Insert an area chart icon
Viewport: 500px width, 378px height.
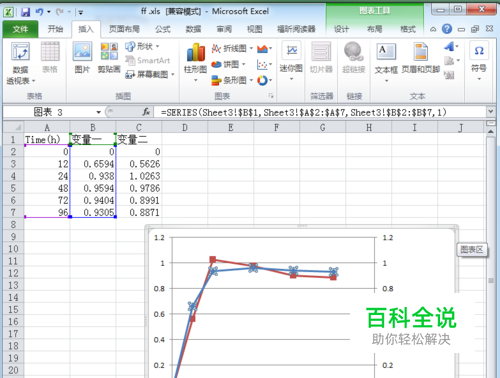[263, 49]
